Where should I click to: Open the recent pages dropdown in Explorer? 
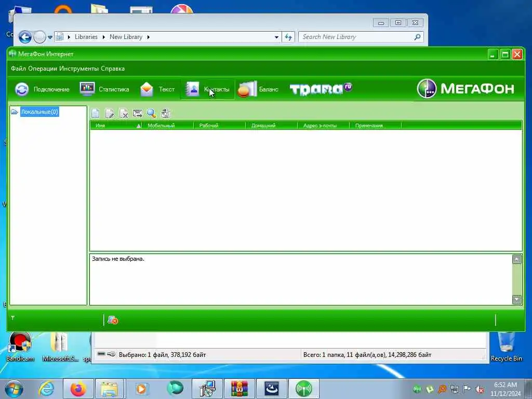(50, 37)
